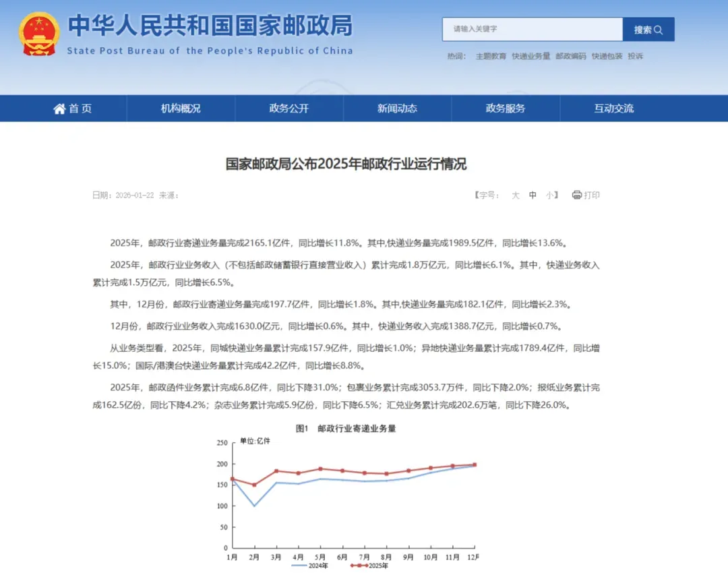The image size is (728, 573).
Task: Click hot word link 主题教育
Action: coord(491,56)
